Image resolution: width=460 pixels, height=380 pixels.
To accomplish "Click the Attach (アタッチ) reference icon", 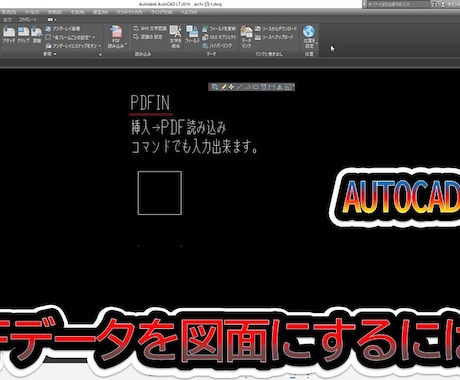I will tap(9, 35).
